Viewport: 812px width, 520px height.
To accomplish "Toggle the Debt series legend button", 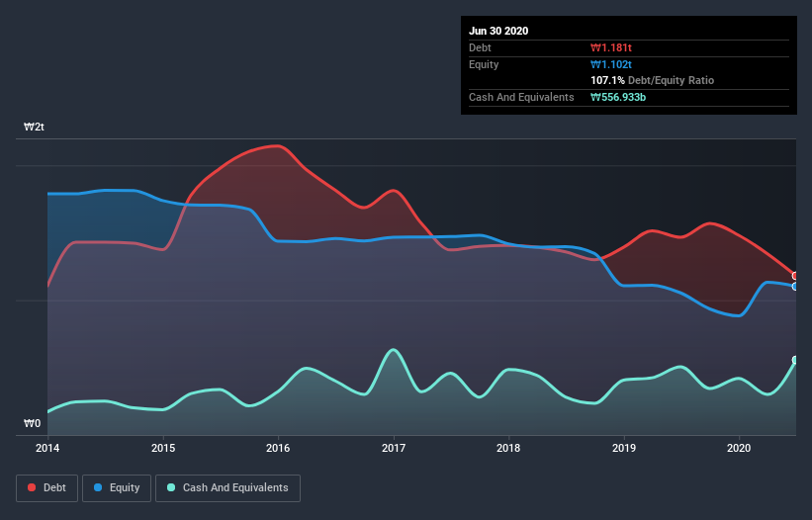I will [46, 488].
